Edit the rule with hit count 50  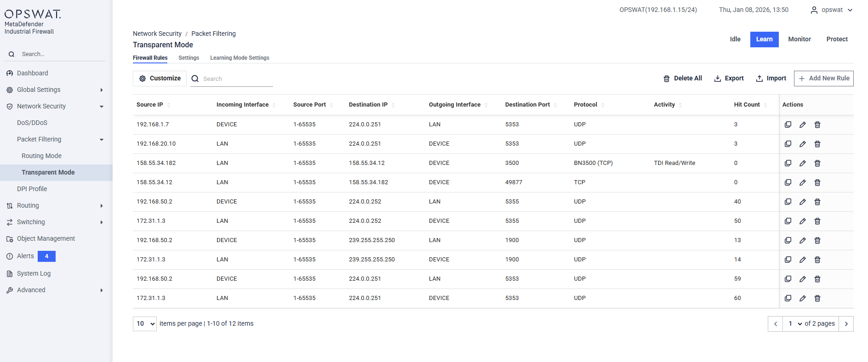[x=803, y=221]
